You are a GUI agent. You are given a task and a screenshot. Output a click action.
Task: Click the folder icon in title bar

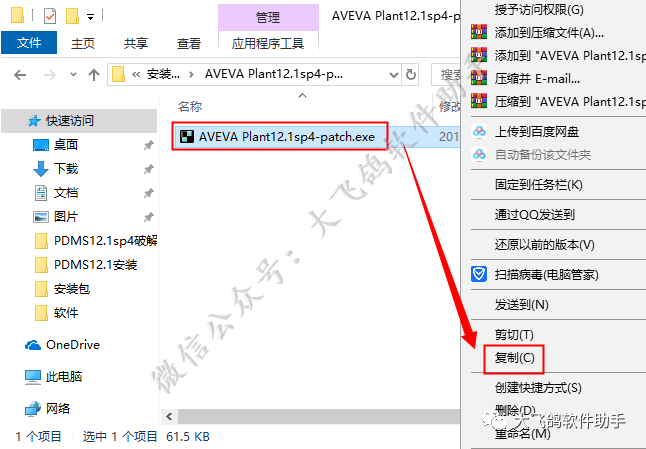coord(17,15)
